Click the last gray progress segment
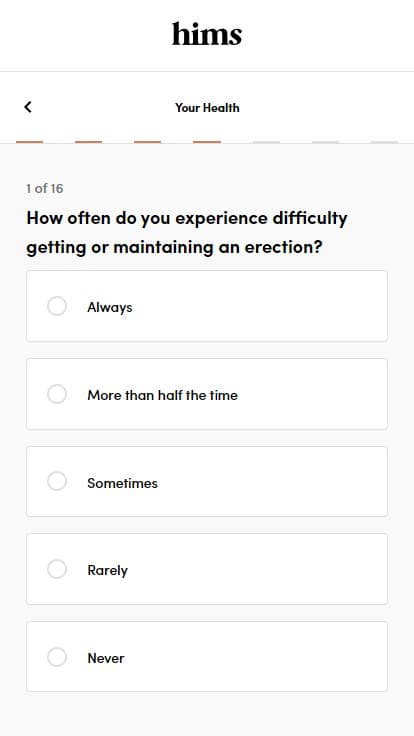Screen dimensions: 414x736 tap(384, 142)
